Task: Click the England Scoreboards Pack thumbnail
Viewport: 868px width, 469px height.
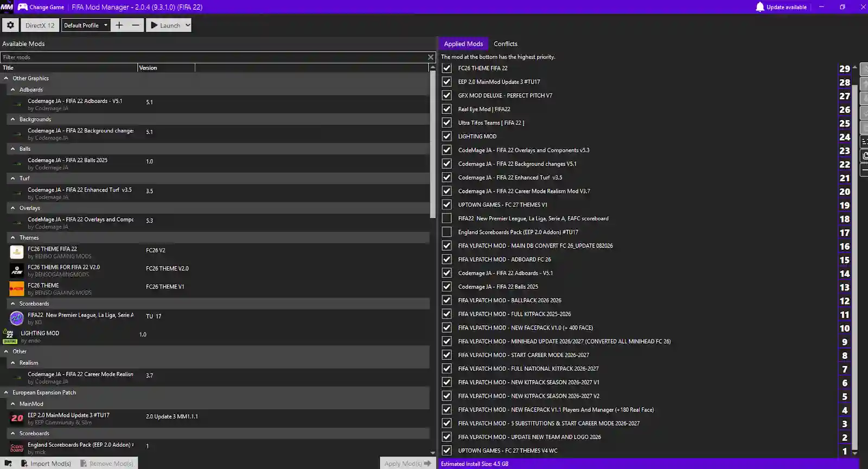Action: pos(17,448)
